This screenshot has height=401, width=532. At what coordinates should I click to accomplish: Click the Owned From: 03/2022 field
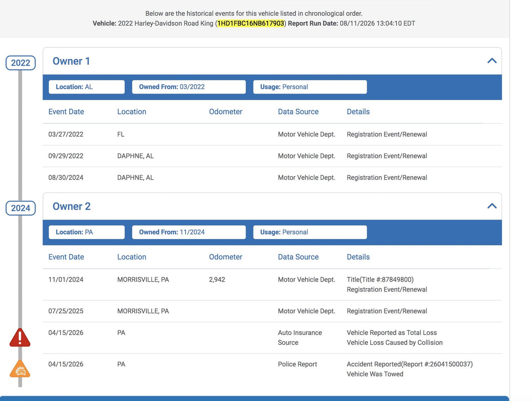(189, 87)
